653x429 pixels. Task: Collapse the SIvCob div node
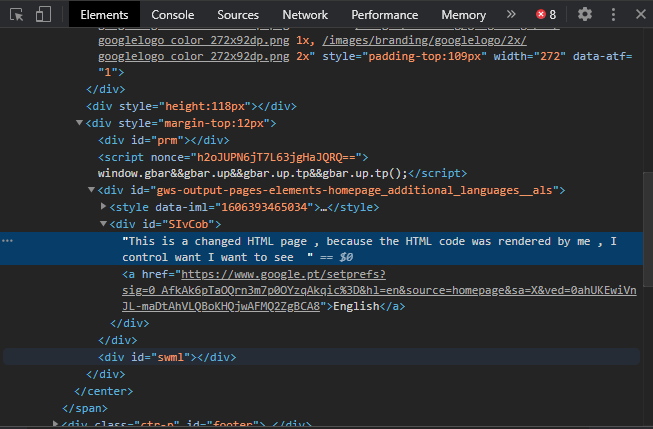tap(103, 224)
